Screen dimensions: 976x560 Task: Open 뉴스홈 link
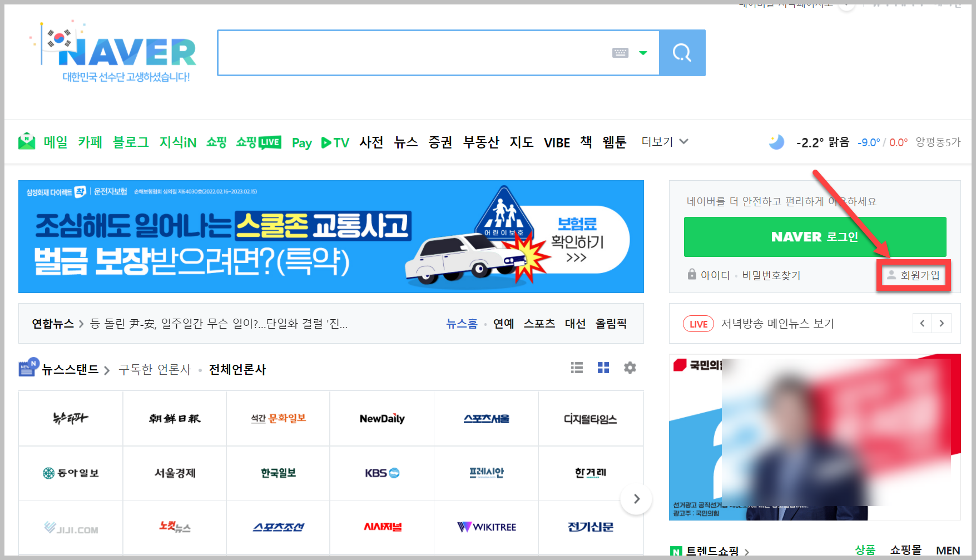point(462,324)
